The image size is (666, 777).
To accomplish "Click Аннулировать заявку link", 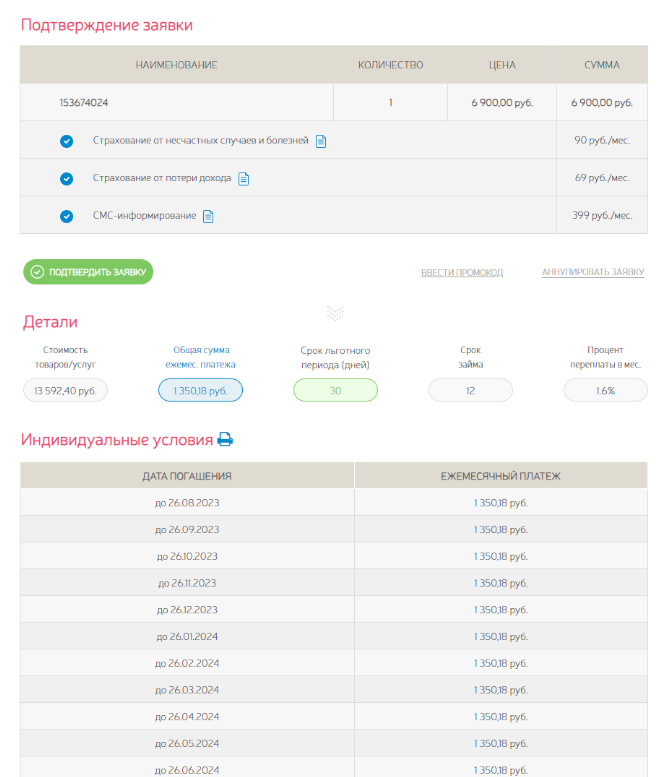I will click(593, 272).
